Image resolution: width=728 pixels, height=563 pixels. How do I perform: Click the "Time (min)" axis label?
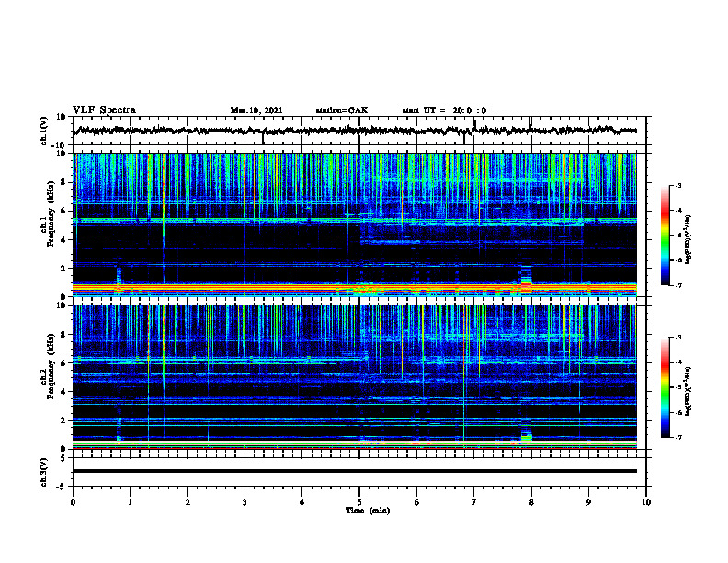(368, 511)
